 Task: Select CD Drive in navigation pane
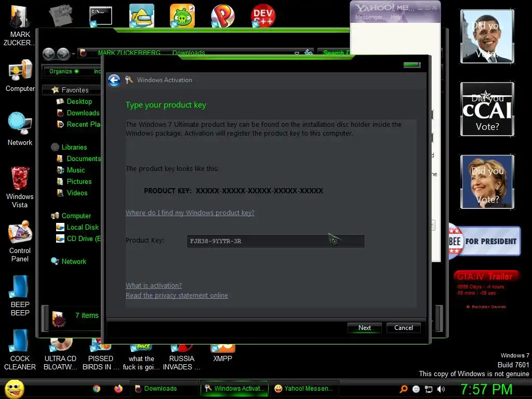pos(78,239)
